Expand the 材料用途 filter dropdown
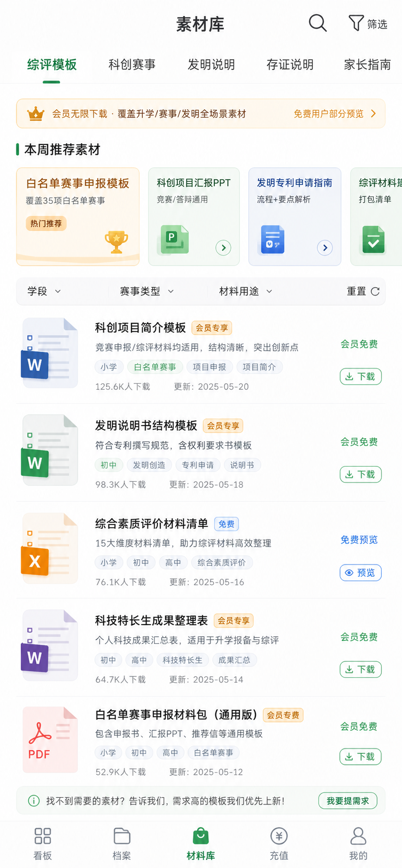Viewport: 402px width, 868px height. pos(246,291)
